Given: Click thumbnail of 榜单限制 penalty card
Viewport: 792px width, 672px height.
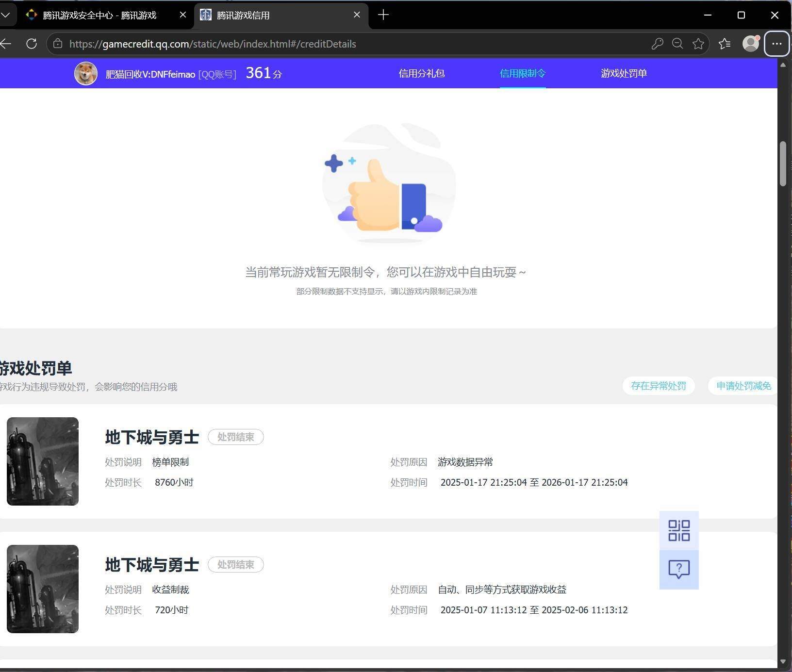Looking at the screenshot, I should coord(43,461).
